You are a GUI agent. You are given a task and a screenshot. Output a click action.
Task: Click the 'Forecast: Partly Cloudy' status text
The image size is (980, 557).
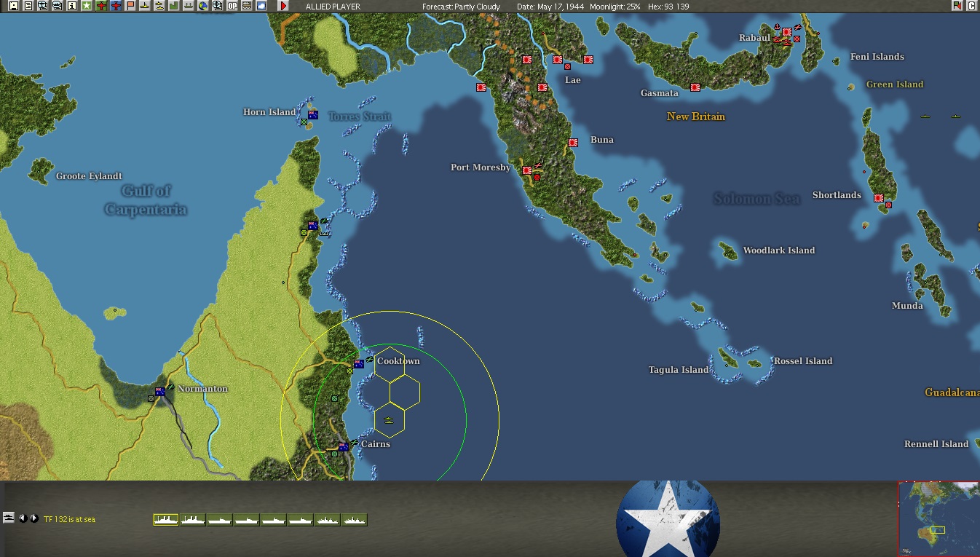tap(461, 7)
